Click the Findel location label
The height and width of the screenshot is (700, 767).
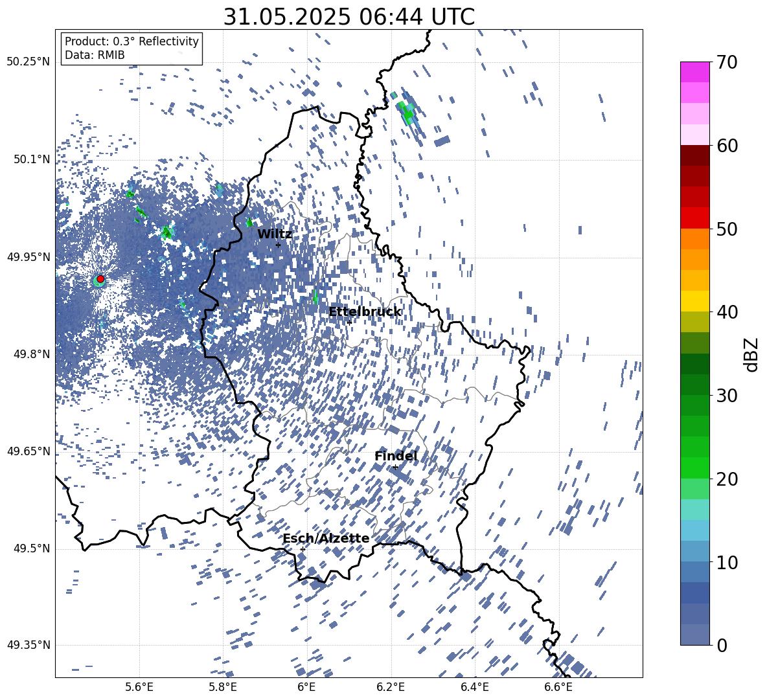point(396,456)
